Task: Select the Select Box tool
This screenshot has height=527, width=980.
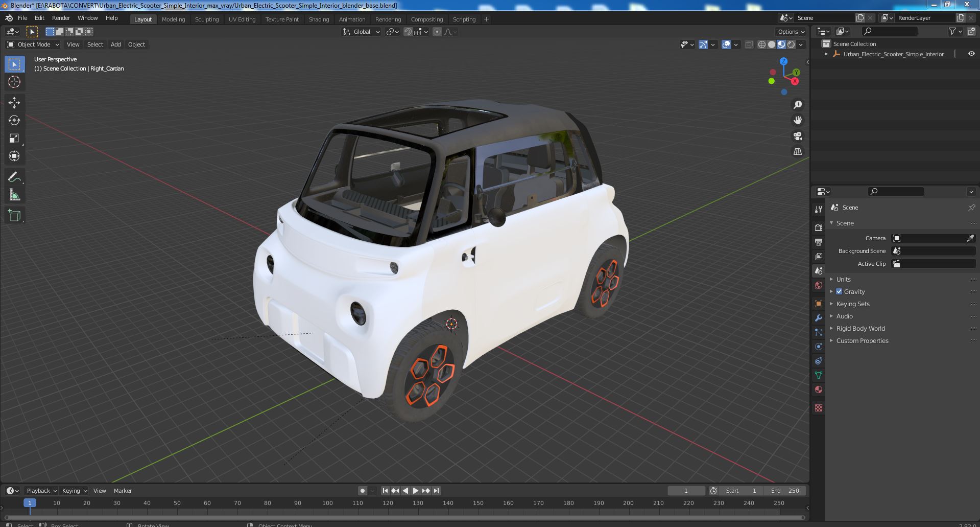Action: [x=14, y=64]
